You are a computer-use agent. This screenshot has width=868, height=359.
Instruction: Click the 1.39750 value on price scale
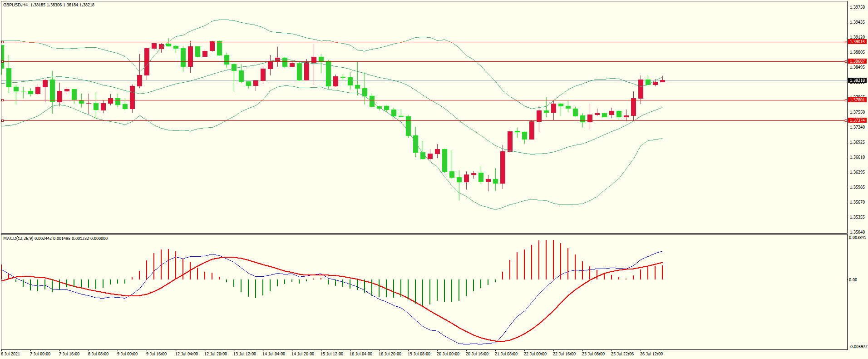(x=857, y=7)
